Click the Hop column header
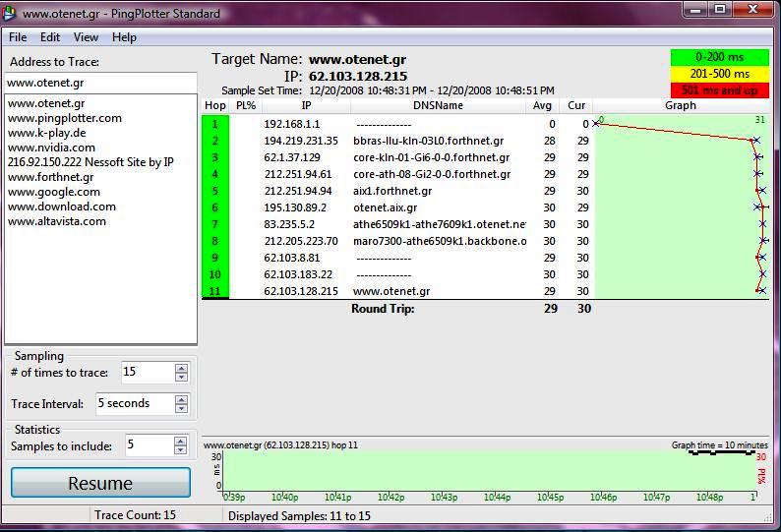This screenshot has width=781, height=532. pyautogui.click(x=215, y=105)
